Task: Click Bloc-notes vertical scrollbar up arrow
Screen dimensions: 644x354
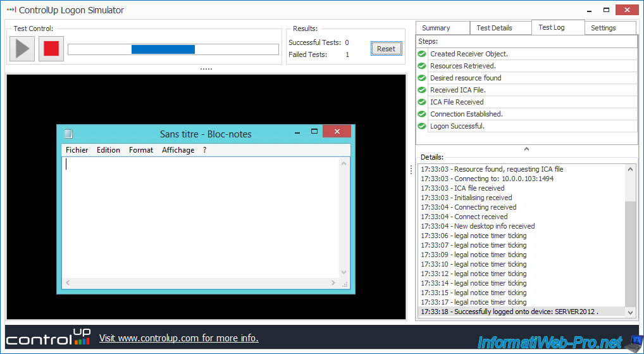Action: [x=344, y=163]
